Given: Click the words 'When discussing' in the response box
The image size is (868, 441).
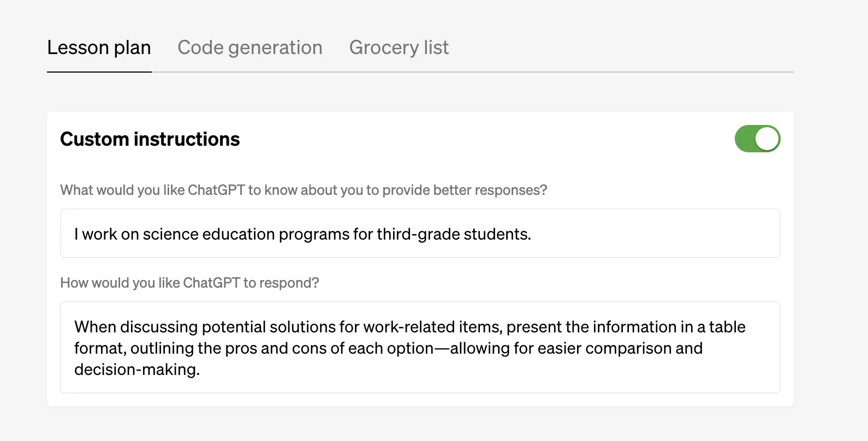Looking at the screenshot, I should tap(136, 327).
